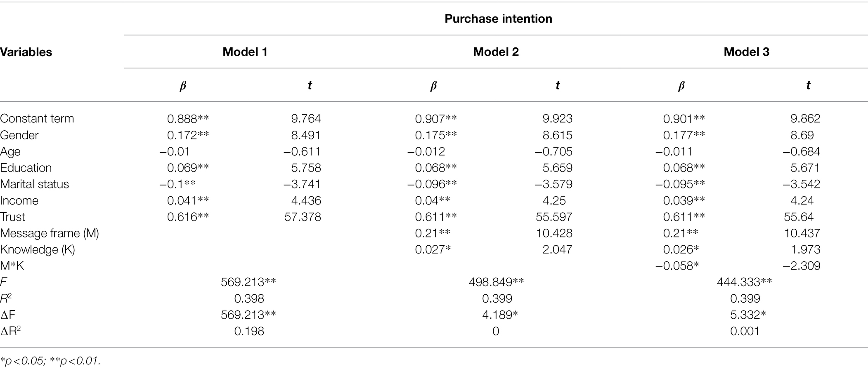Screen dimensions: 868x371
Task: Select the p-value significance footnote
Action: pos(50,361)
